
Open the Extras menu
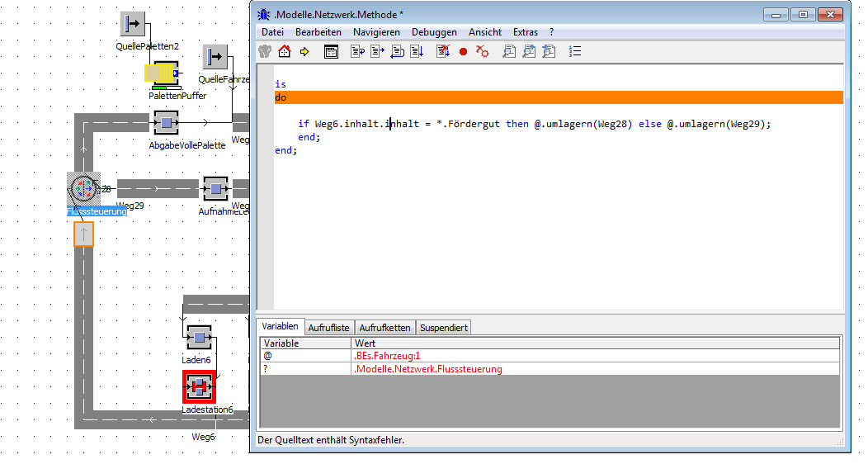coord(526,32)
